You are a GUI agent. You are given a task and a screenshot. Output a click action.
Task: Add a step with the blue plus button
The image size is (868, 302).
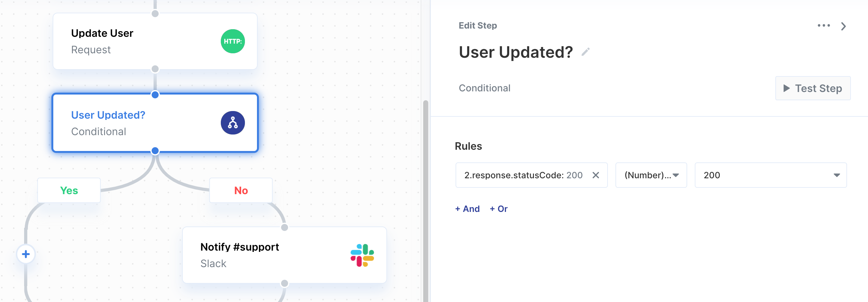(x=26, y=254)
